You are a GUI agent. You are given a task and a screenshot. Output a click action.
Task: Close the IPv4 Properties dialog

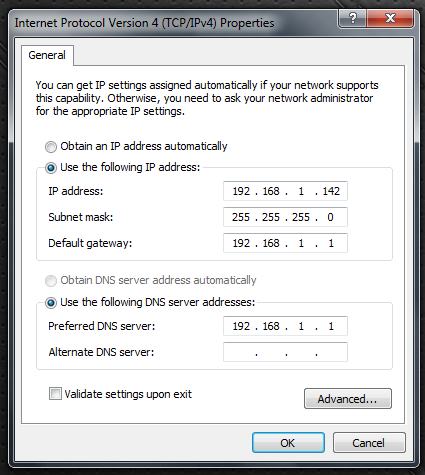[390, 18]
